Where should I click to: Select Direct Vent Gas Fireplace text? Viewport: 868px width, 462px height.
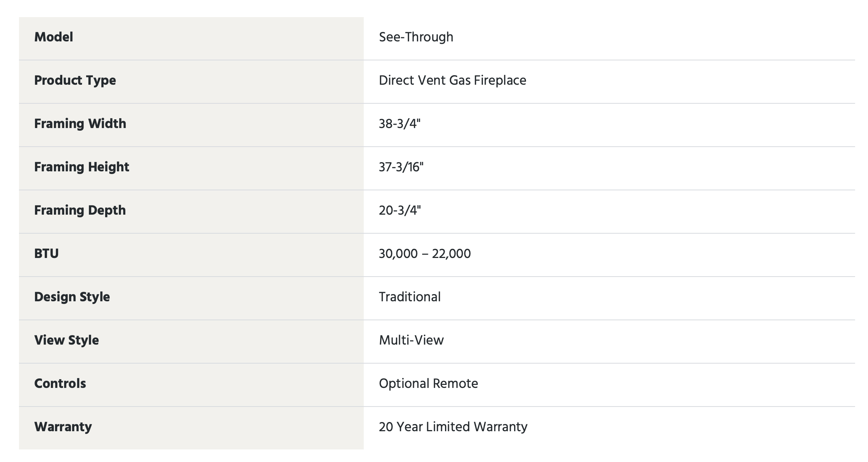click(453, 81)
